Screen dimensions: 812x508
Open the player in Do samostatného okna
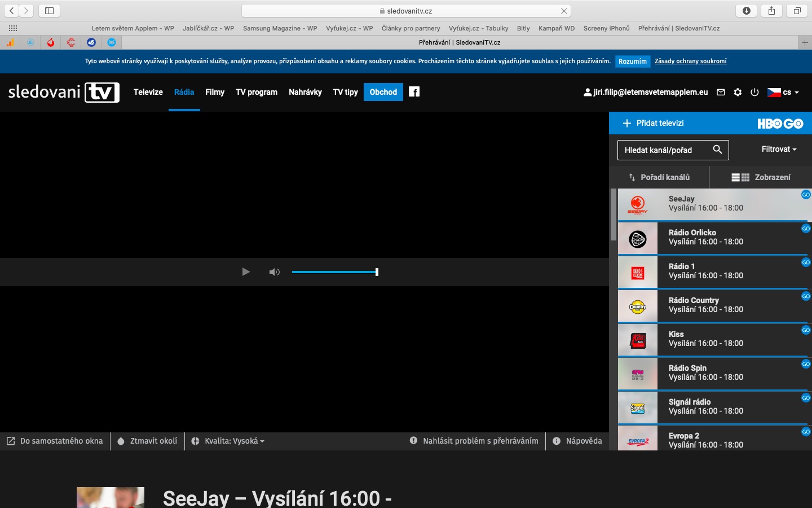(x=55, y=441)
